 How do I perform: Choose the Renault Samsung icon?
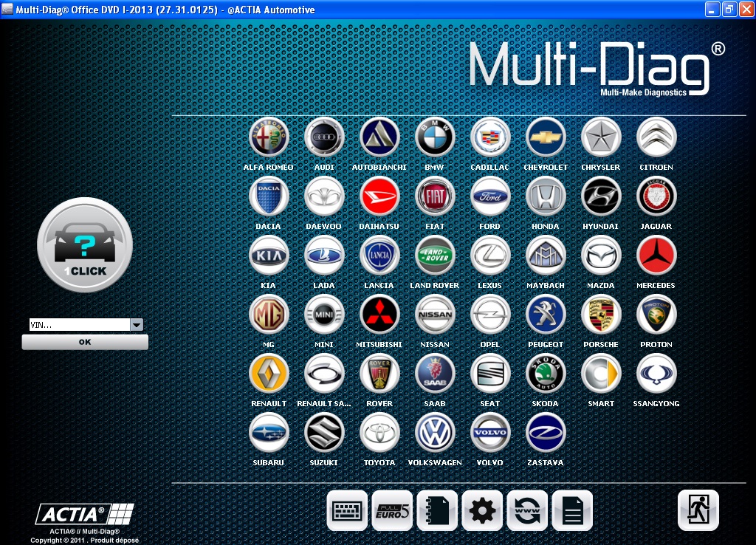click(x=324, y=374)
